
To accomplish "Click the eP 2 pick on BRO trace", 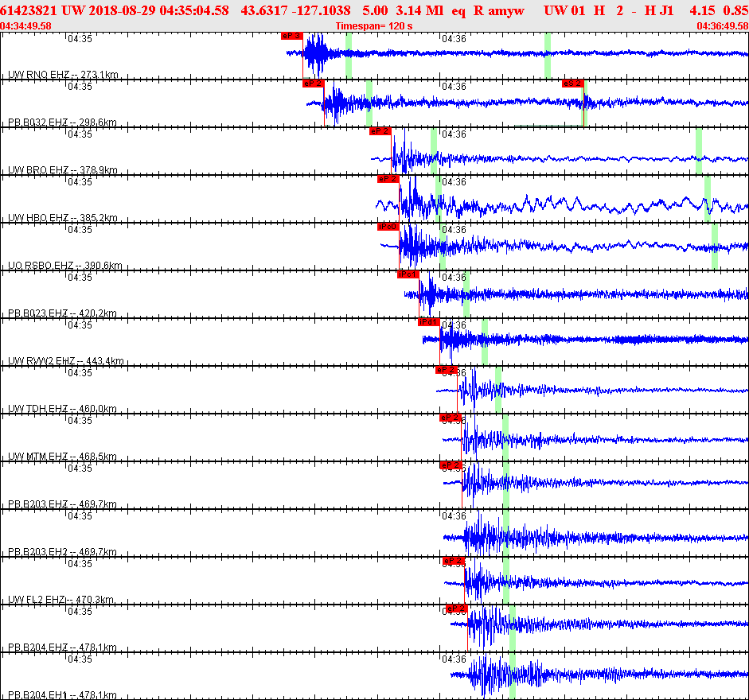I will [380, 131].
